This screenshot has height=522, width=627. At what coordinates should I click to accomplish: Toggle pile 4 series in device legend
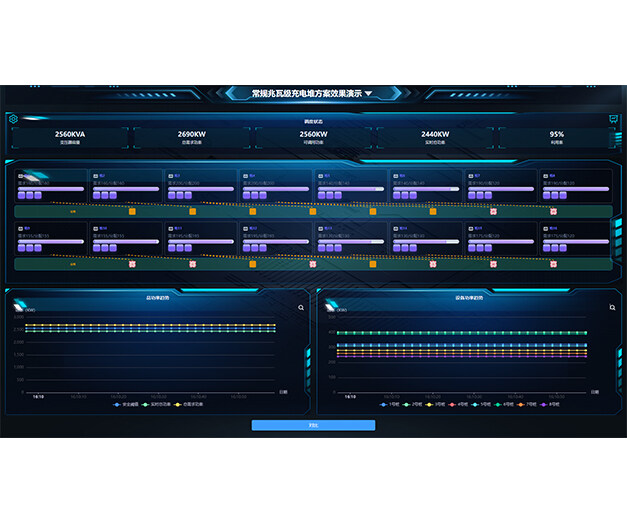point(458,404)
